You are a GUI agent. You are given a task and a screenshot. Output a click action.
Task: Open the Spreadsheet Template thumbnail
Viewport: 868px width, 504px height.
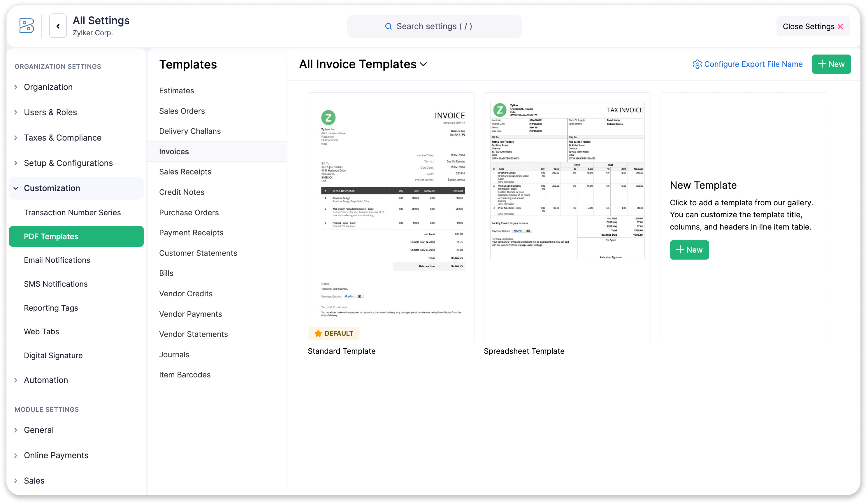(567, 216)
